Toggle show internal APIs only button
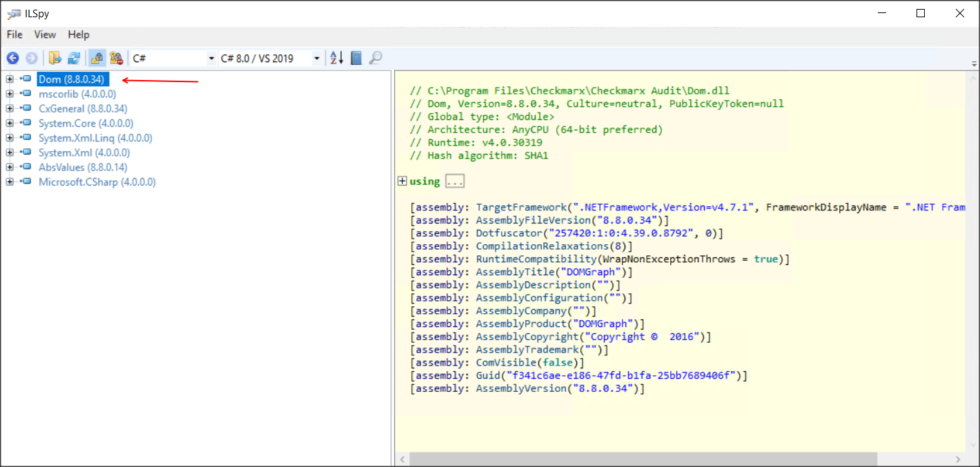The width and height of the screenshot is (980, 467). [116, 59]
